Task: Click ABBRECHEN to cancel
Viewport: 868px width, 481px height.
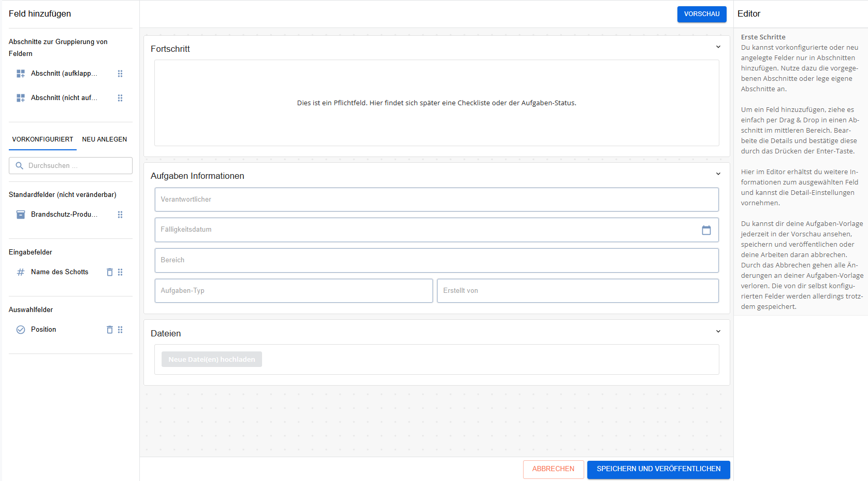Action: (553, 469)
